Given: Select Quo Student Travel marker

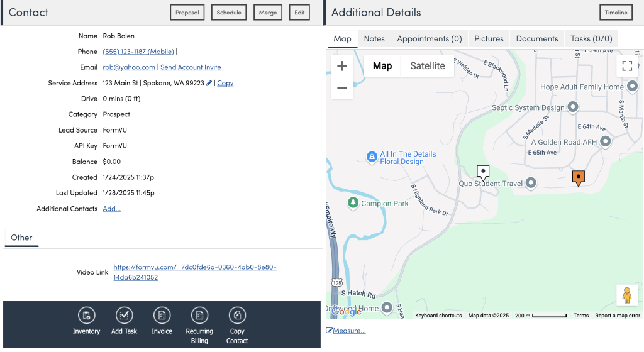Looking at the screenshot, I should point(531,182).
